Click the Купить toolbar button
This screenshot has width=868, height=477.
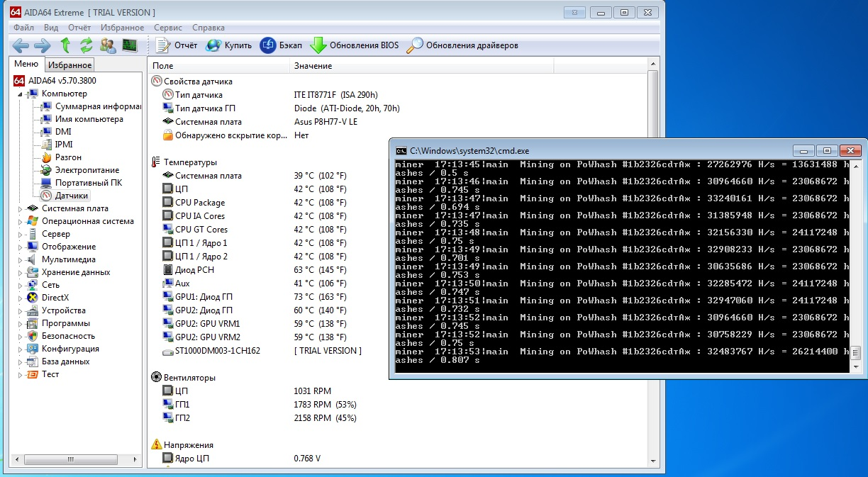(x=228, y=45)
